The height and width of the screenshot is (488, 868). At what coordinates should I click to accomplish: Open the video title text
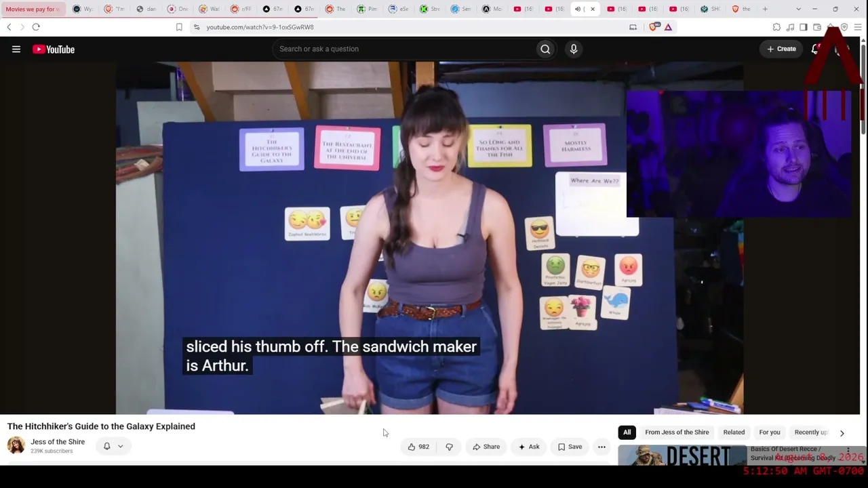click(101, 426)
